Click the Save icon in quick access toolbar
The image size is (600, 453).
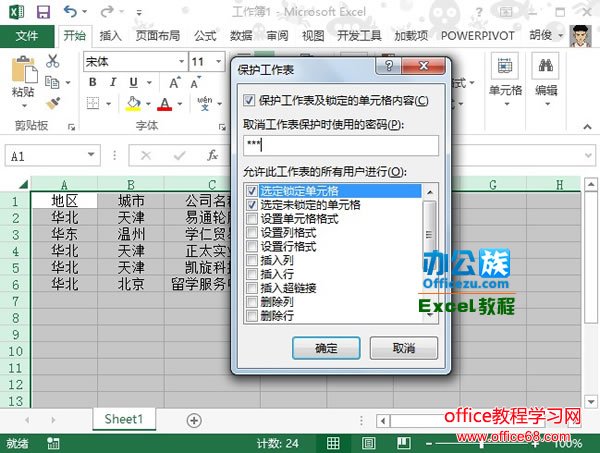click(x=43, y=12)
